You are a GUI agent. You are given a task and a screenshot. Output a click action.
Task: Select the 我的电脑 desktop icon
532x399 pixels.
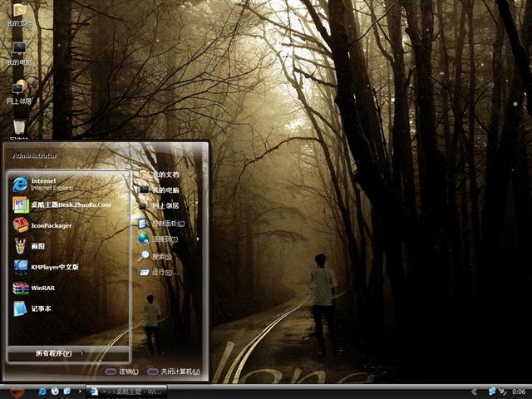coord(19,53)
